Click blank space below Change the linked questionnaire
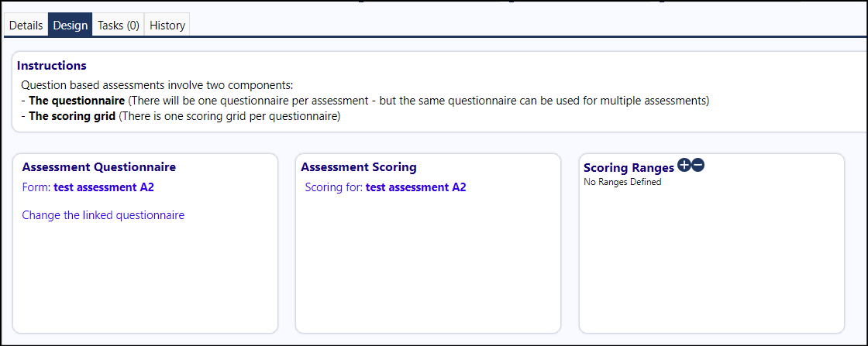 point(145,276)
